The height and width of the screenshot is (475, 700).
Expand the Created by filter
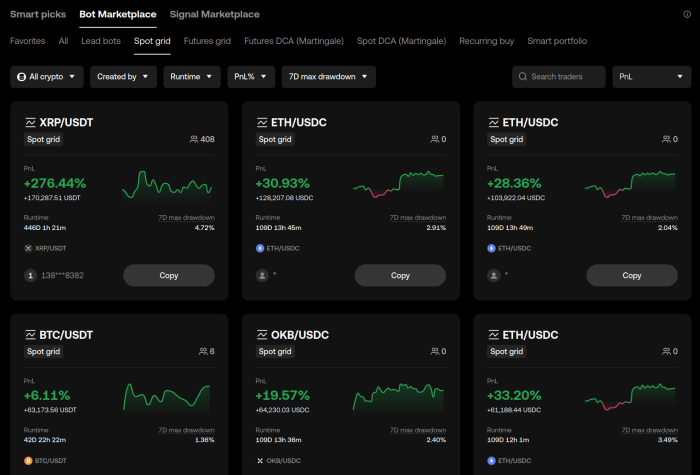[123, 77]
